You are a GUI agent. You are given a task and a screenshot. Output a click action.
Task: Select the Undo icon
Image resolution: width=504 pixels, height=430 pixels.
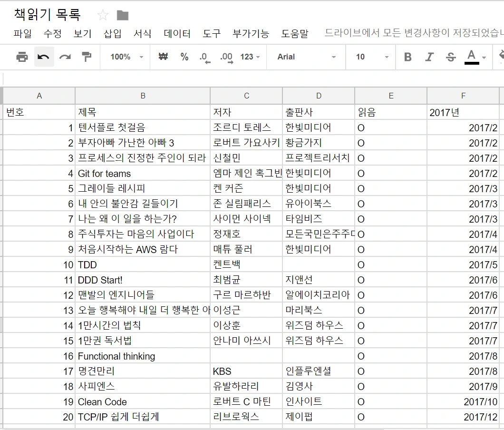click(43, 57)
